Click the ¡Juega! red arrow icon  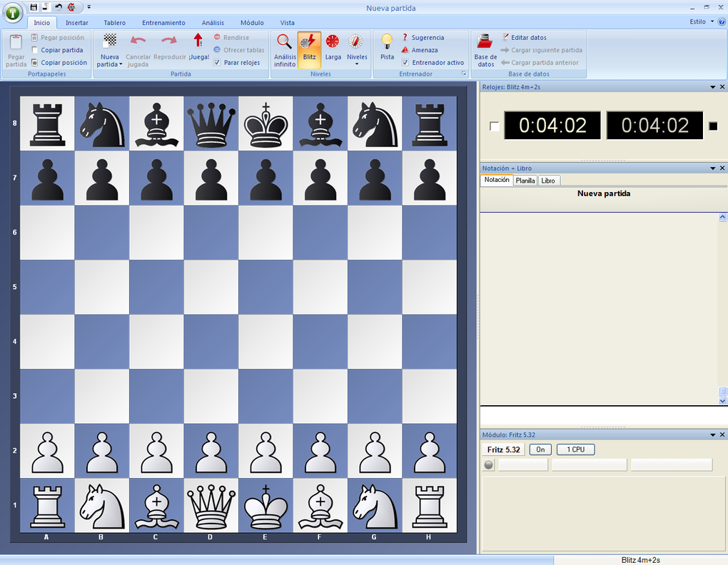[x=198, y=41]
